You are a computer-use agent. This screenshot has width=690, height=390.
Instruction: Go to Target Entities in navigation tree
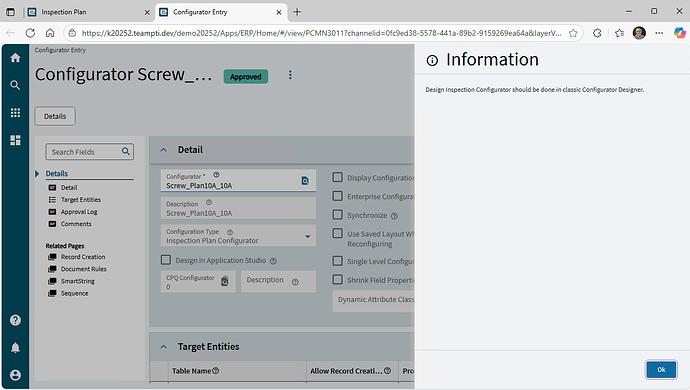click(x=81, y=200)
